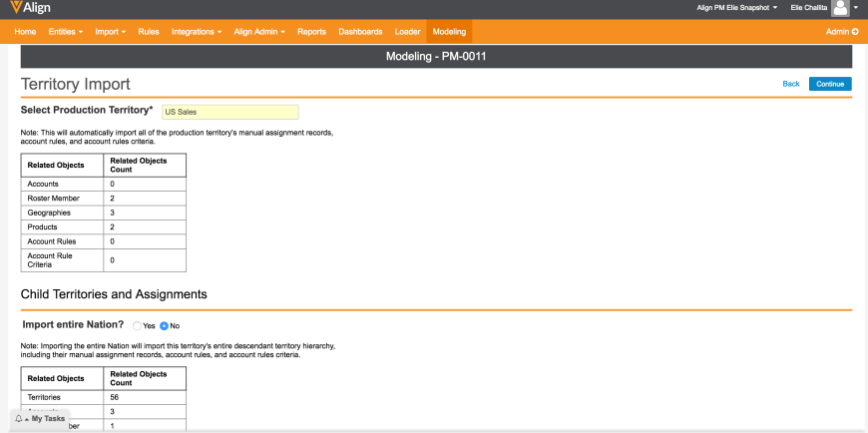Navigate to the Loader tab

tap(407, 32)
